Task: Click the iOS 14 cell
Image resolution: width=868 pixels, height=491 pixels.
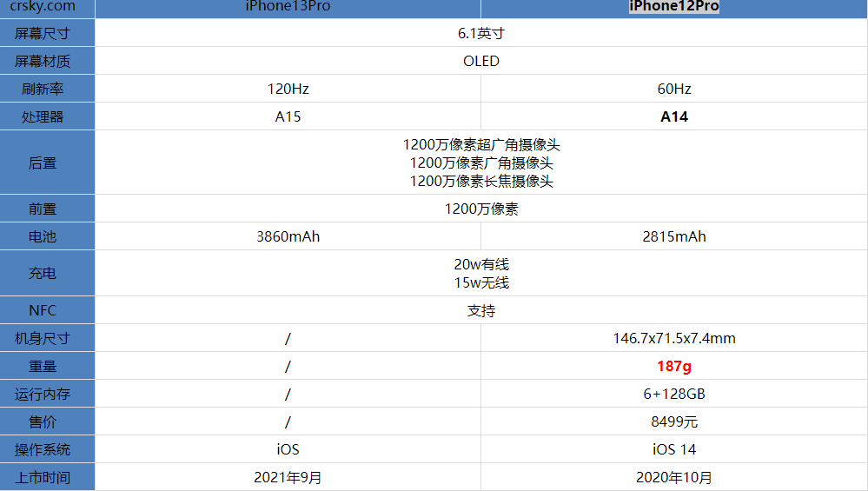Action: (674, 449)
